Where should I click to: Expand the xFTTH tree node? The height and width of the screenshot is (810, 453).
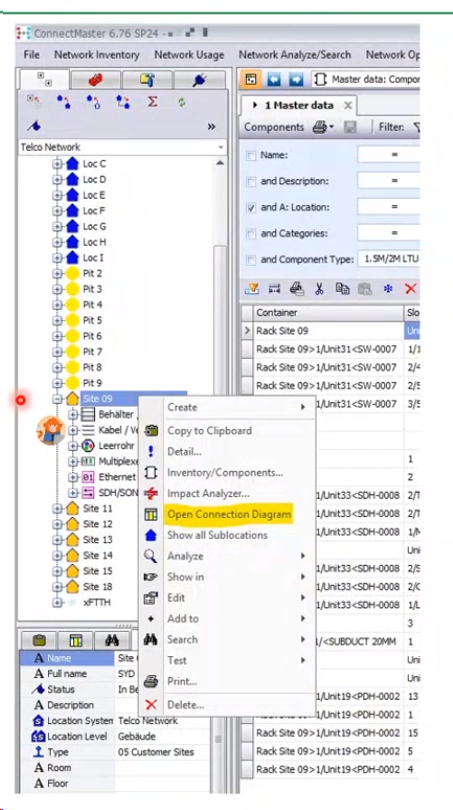pos(57,603)
